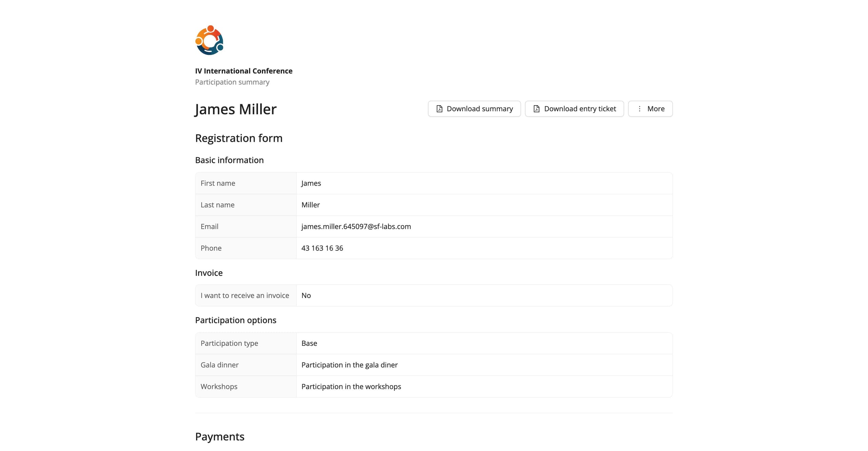Click the Last name label
Screen dimensions: 868x451
point(217,205)
